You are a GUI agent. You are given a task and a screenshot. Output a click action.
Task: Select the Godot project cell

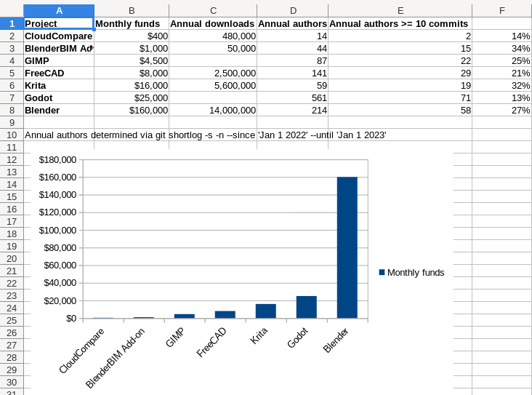[x=59, y=97]
